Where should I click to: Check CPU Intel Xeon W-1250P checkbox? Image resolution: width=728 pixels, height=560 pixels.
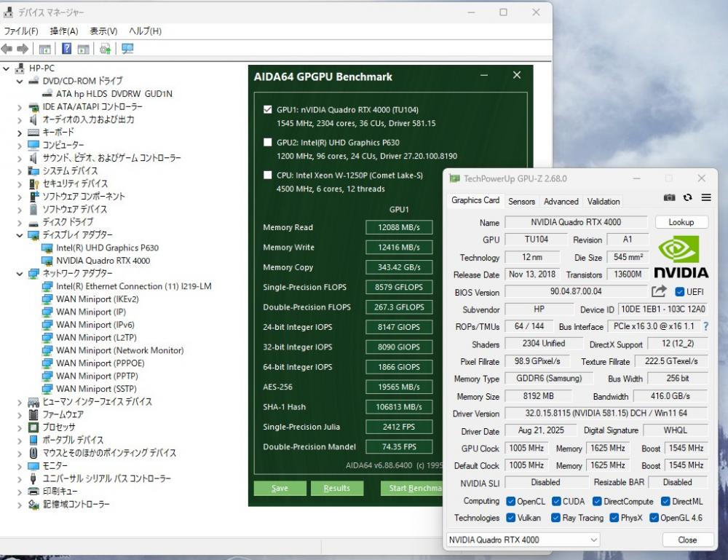(267, 175)
